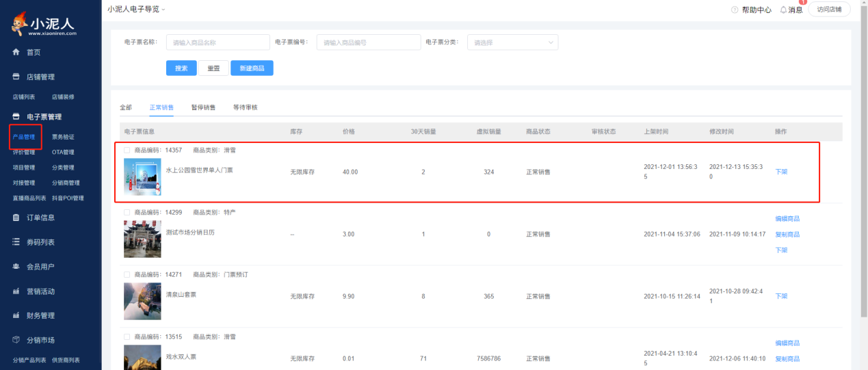868x370 pixels.
Task: Click the 会员用户 members icon
Action: point(16,267)
